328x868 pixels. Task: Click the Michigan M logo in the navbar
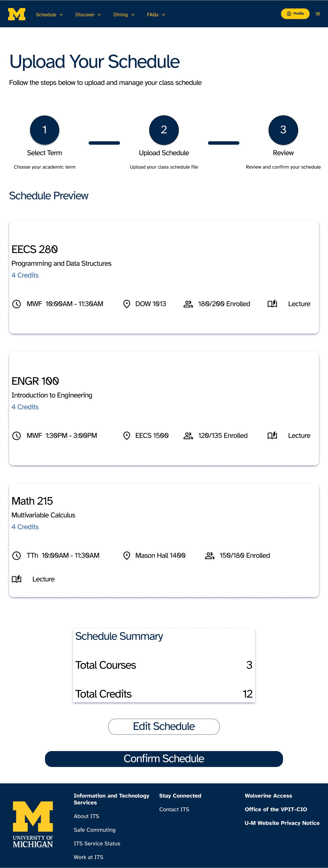pyautogui.click(x=17, y=14)
